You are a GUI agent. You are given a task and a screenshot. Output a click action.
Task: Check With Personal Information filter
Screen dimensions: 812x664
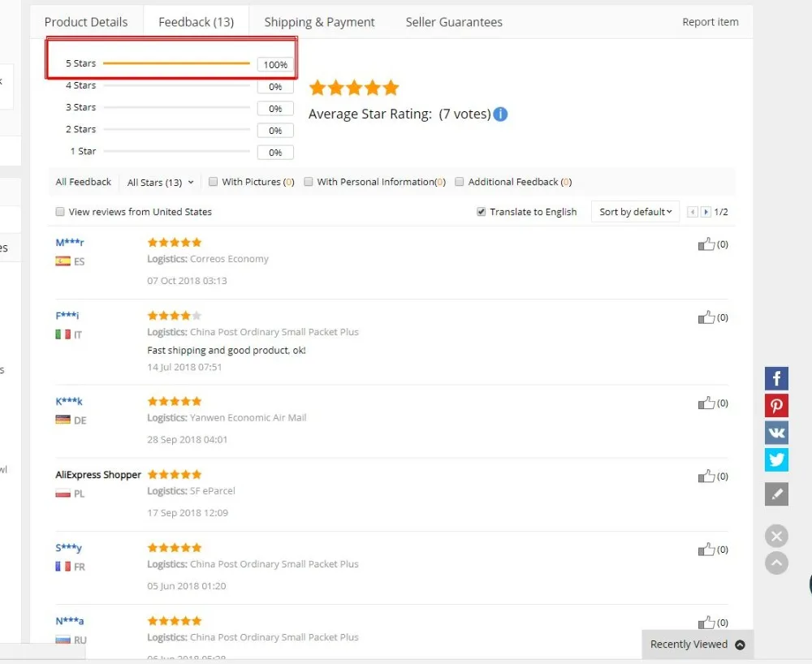(308, 182)
